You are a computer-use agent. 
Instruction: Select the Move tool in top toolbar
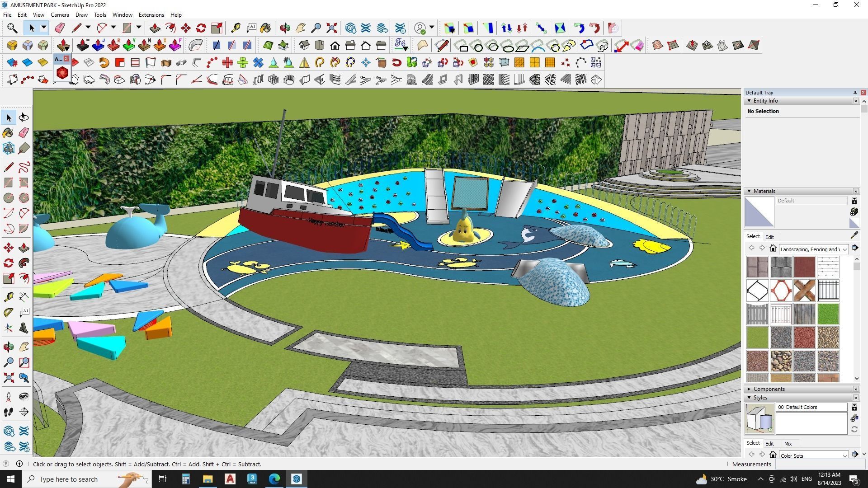pos(186,28)
